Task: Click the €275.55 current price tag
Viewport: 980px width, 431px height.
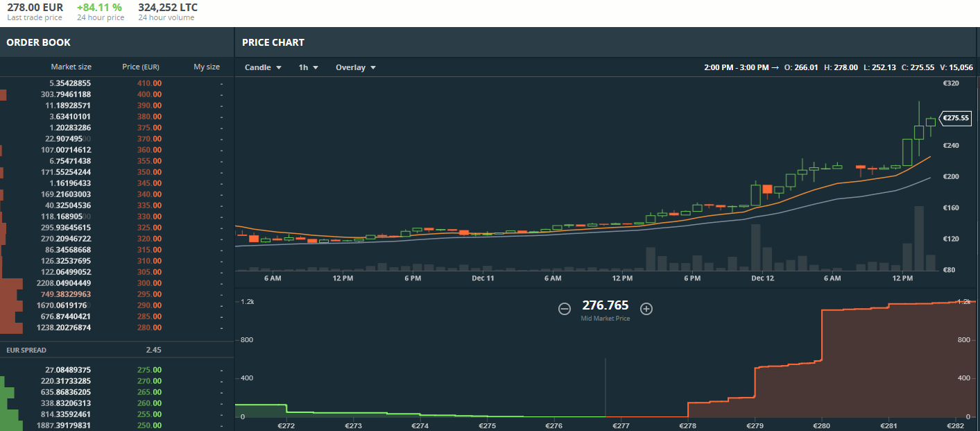Action: [954, 118]
